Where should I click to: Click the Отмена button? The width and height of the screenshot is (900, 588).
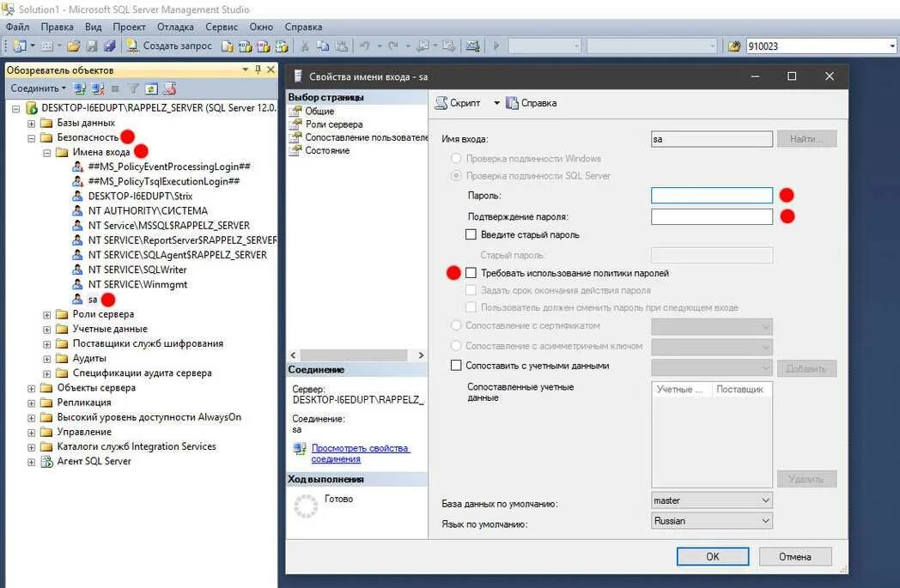tap(795, 556)
